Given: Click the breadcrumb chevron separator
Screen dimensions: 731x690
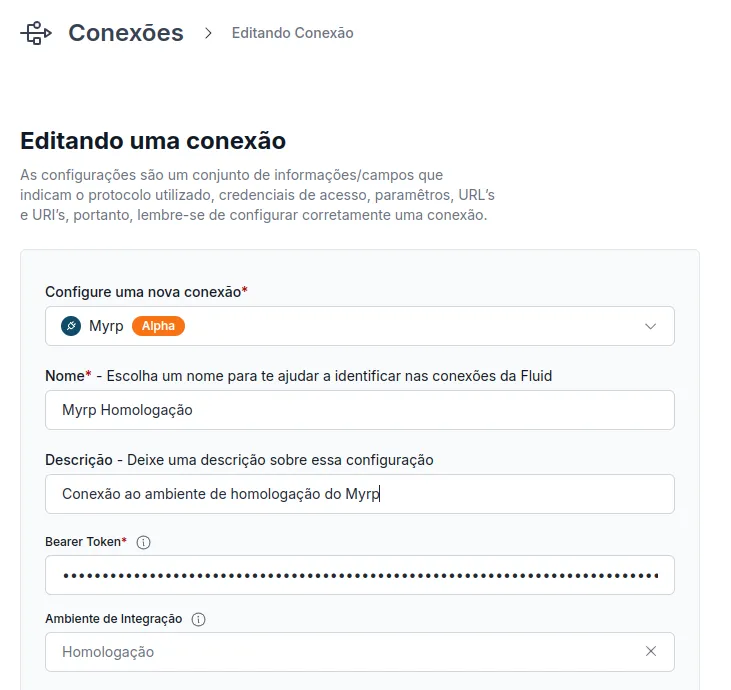Looking at the screenshot, I should coord(208,33).
